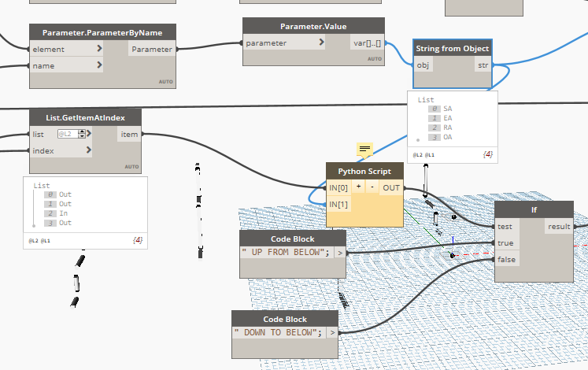Click the List root in String from Object preview
Image resolution: width=588 pixels, height=370 pixels.
(x=426, y=100)
